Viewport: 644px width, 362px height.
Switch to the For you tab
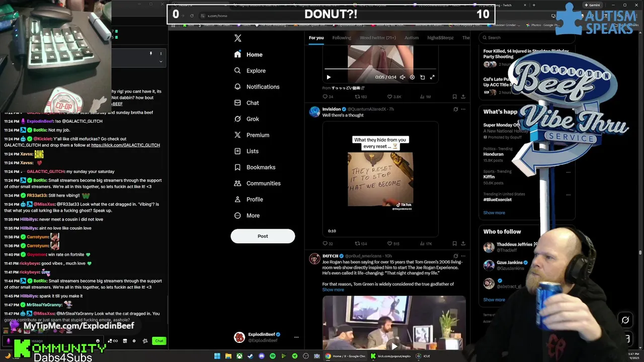316,38
